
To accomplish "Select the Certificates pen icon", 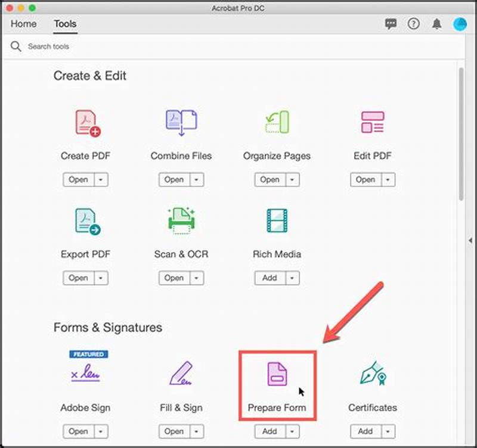I will (372, 374).
